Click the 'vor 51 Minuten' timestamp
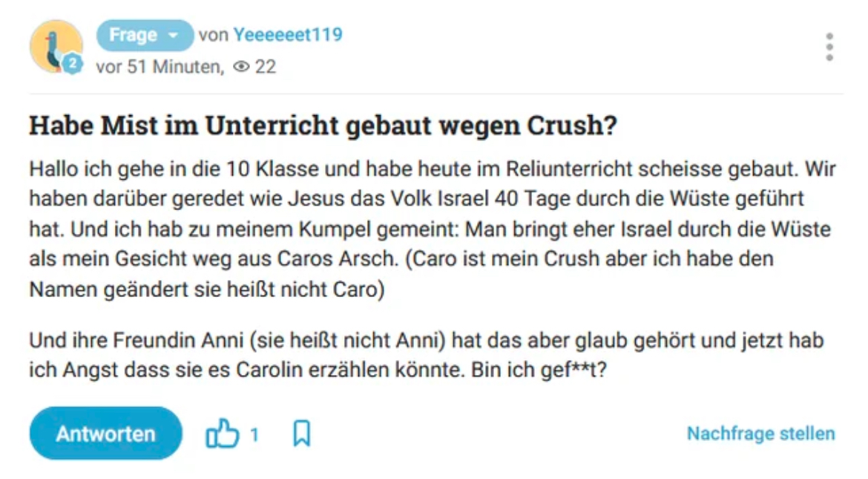This screenshot has height=479, width=868. 159,67
